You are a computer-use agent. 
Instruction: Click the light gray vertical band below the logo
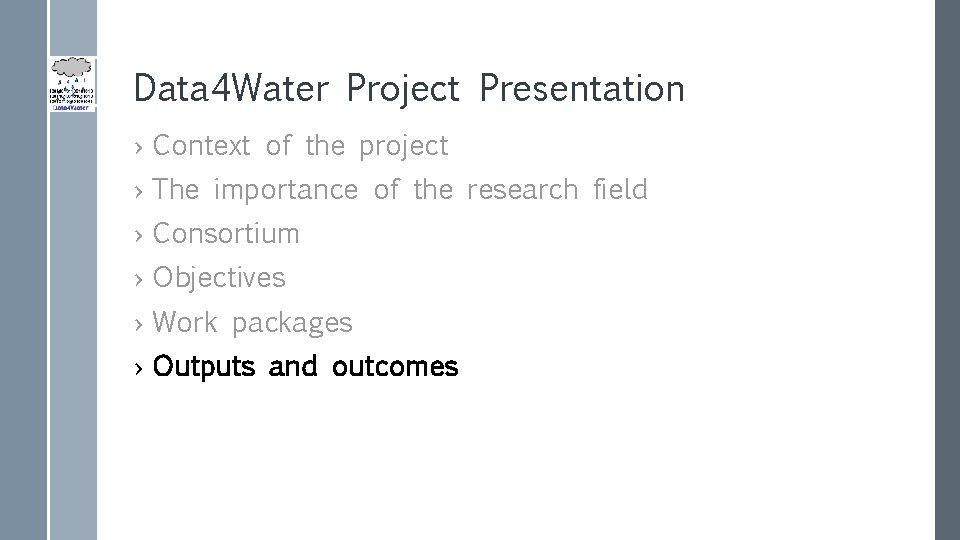coord(73,326)
